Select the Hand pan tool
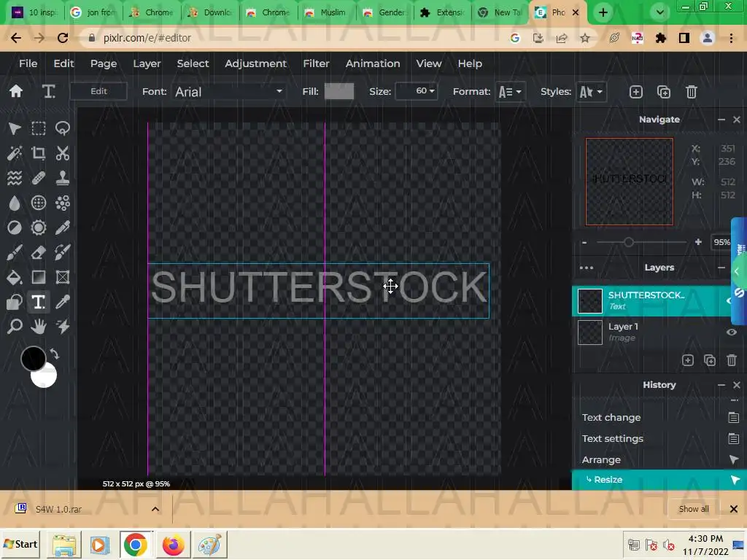The height and width of the screenshot is (560, 747). click(39, 327)
